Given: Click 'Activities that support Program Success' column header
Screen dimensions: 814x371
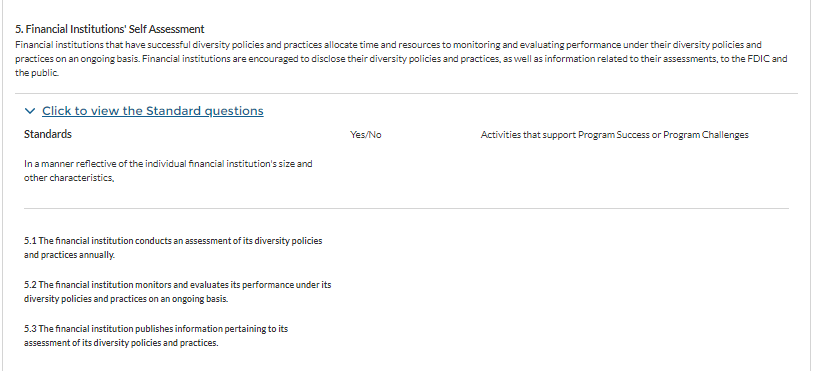Looking at the screenshot, I should coord(615,135).
